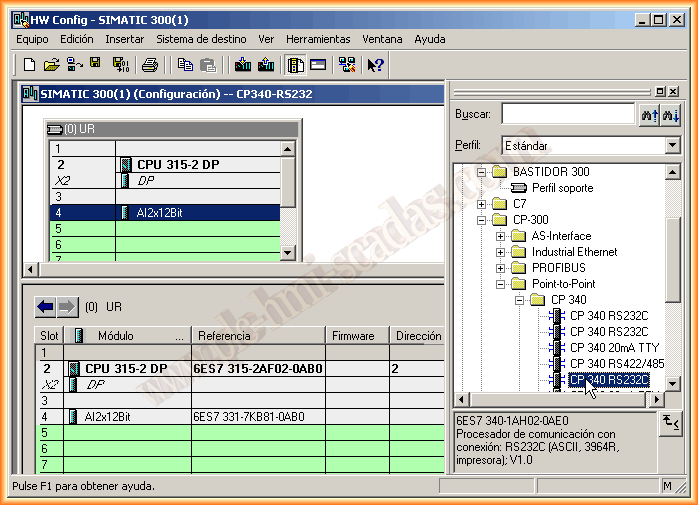
Task: Click the context help arrow icon
Action: (x=375, y=65)
